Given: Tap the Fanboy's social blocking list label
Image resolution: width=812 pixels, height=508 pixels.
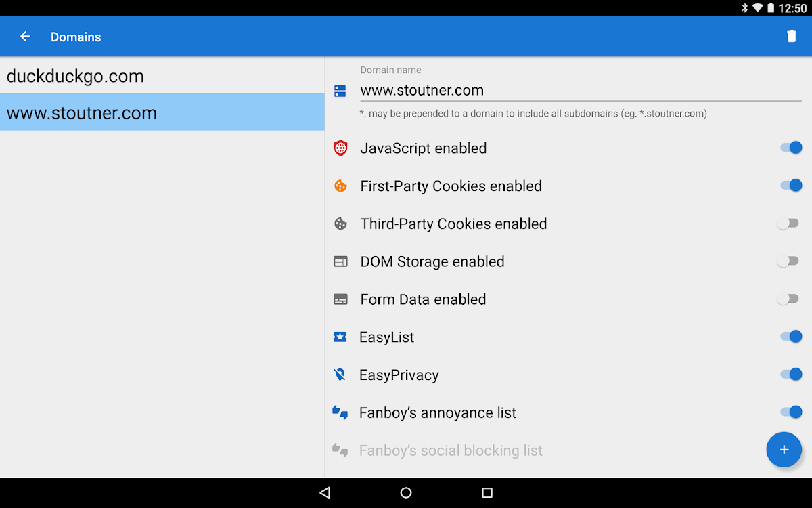Looking at the screenshot, I should coord(451,450).
